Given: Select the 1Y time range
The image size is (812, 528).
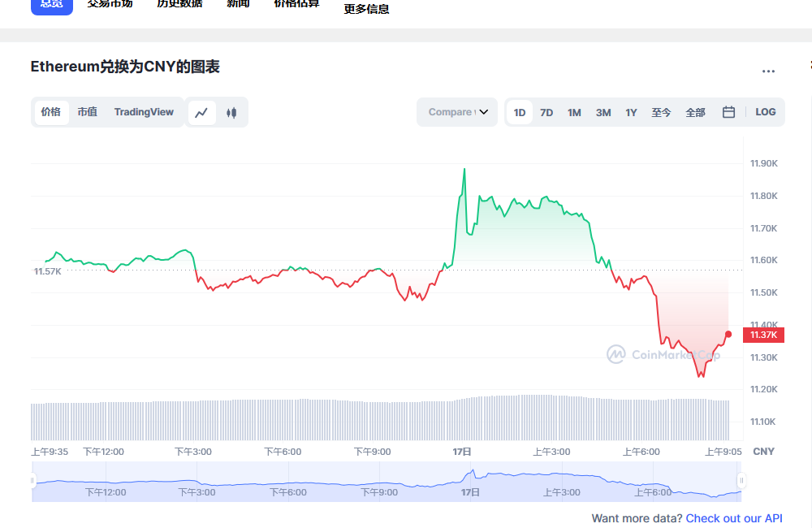Looking at the screenshot, I should 631,112.
